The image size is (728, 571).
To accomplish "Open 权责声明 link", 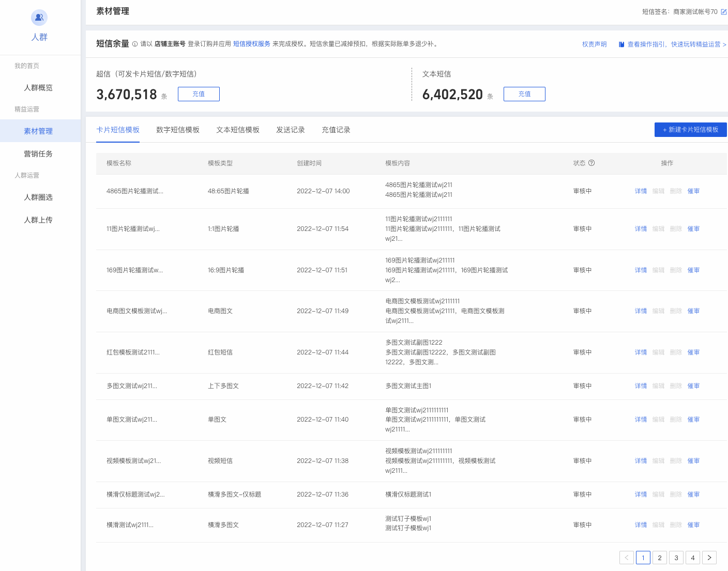I will point(595,44).
